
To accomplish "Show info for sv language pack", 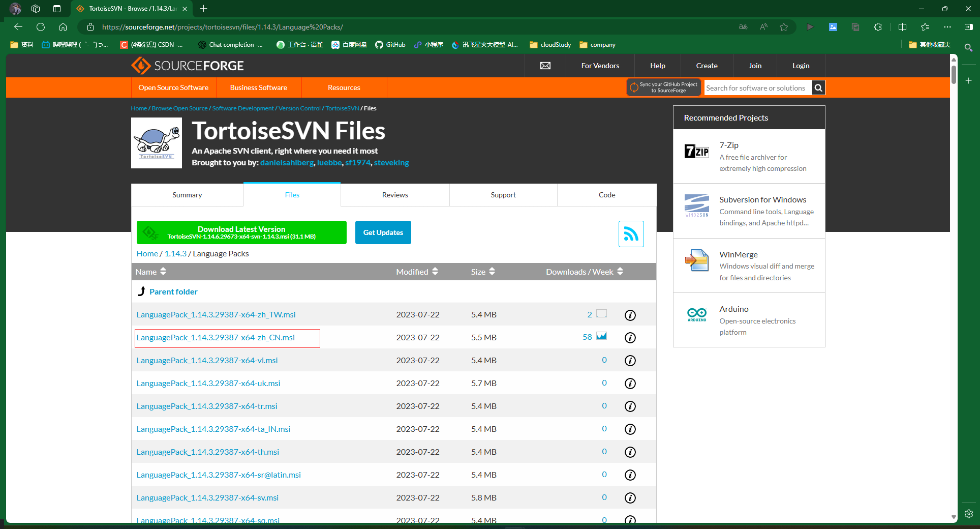I will tap(630, 498).
